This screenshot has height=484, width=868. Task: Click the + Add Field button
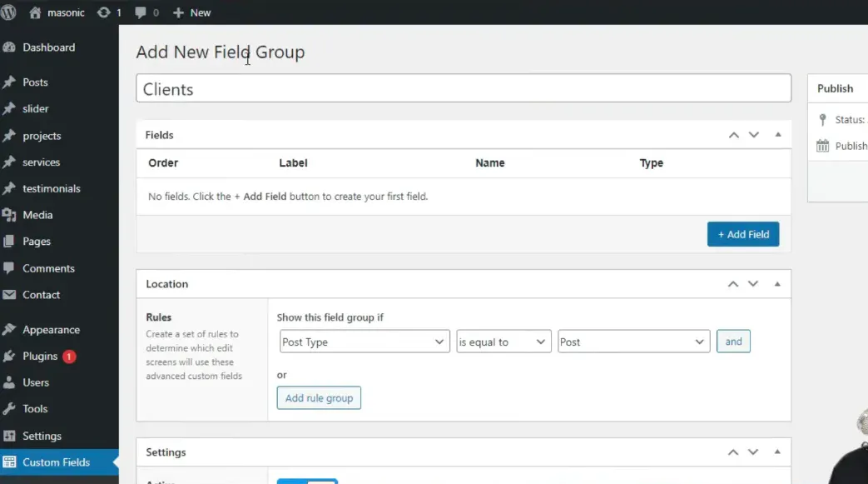click(743, 234)
